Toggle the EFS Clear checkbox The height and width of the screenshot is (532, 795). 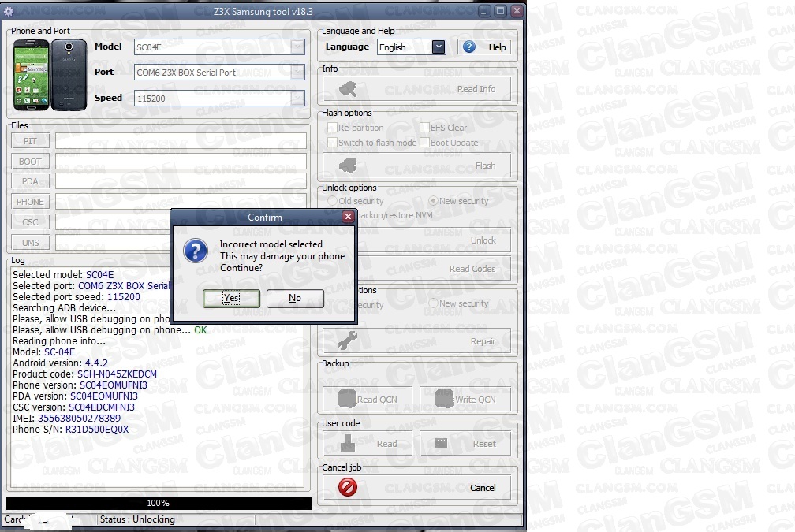[425, 127]
